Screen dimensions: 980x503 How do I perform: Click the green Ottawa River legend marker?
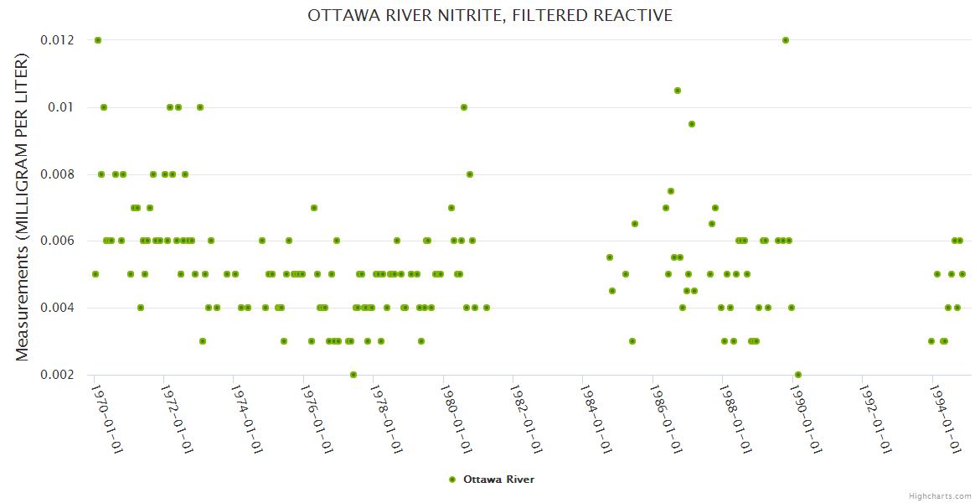point(453,480)
